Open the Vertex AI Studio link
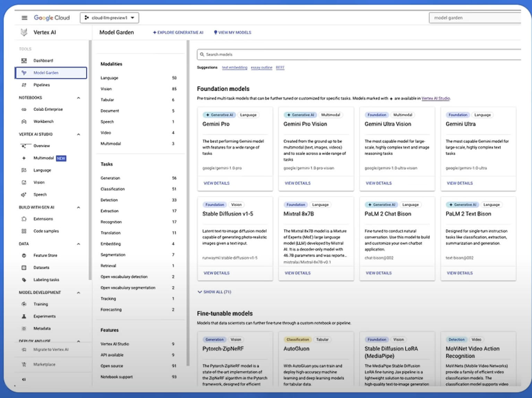Screen dimensions: 532x398 (x=436, y=98)
